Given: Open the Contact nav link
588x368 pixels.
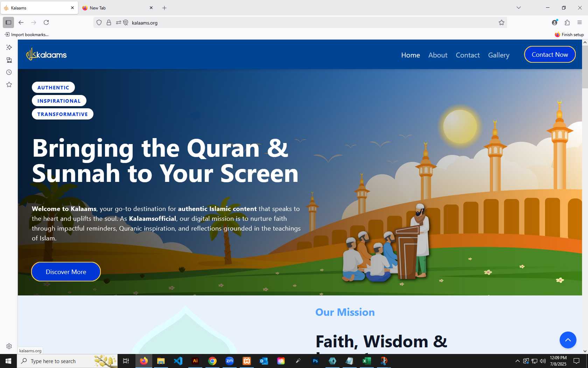Looking at the screenshot, I should (468, 55).
